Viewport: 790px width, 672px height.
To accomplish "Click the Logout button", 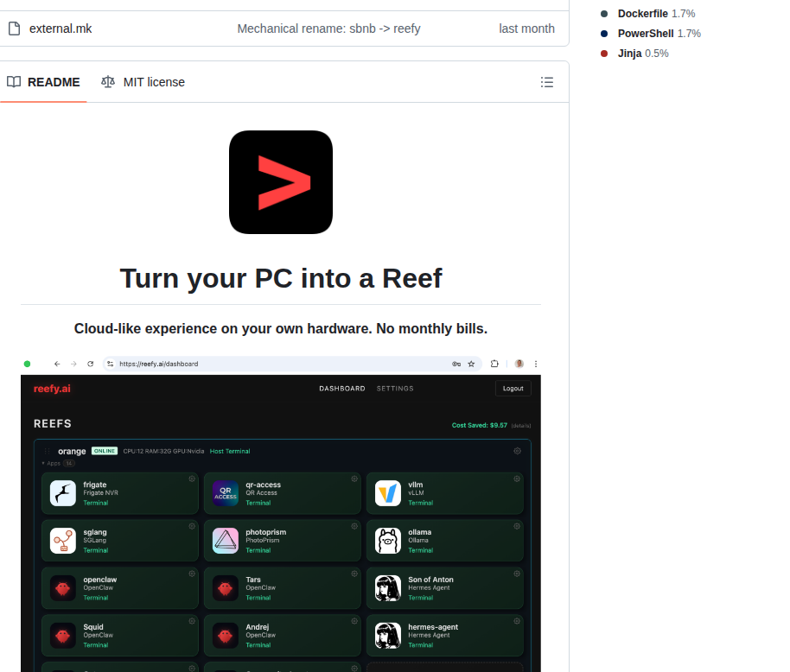I will click(x=513, y=389).
